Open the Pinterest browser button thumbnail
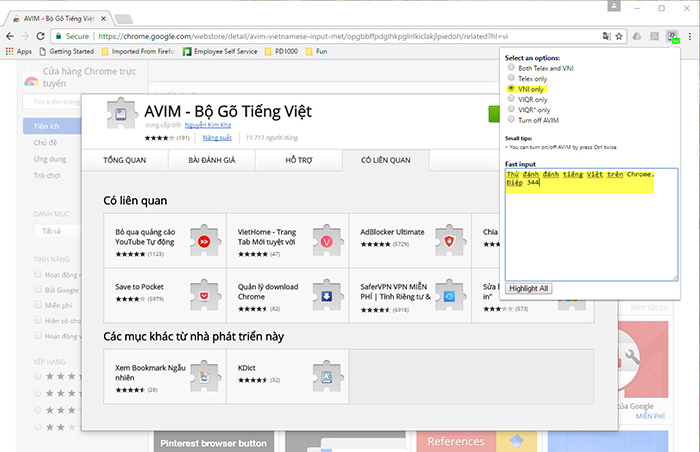 (214, 441)
